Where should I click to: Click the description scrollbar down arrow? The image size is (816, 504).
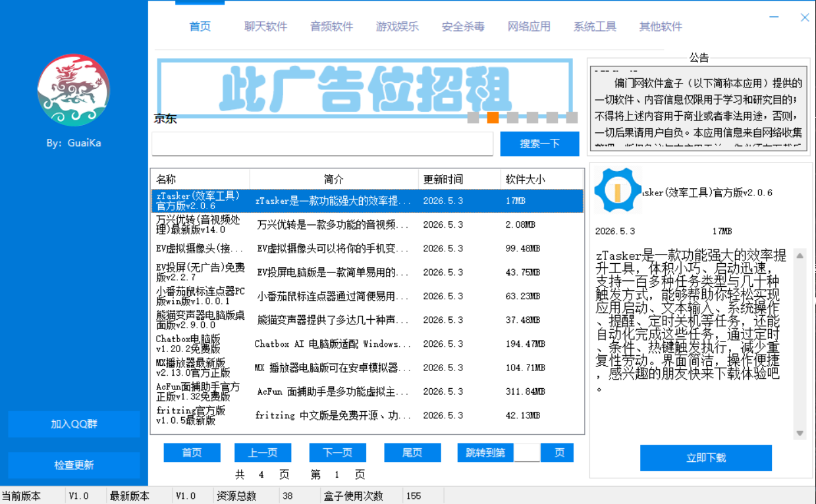pos(800,433)
